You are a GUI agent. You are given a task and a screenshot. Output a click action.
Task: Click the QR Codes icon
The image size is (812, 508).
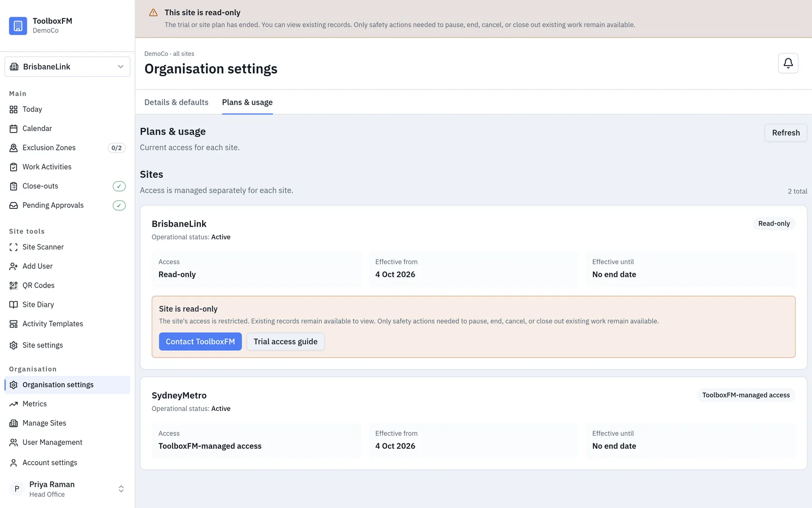point(14,285)
